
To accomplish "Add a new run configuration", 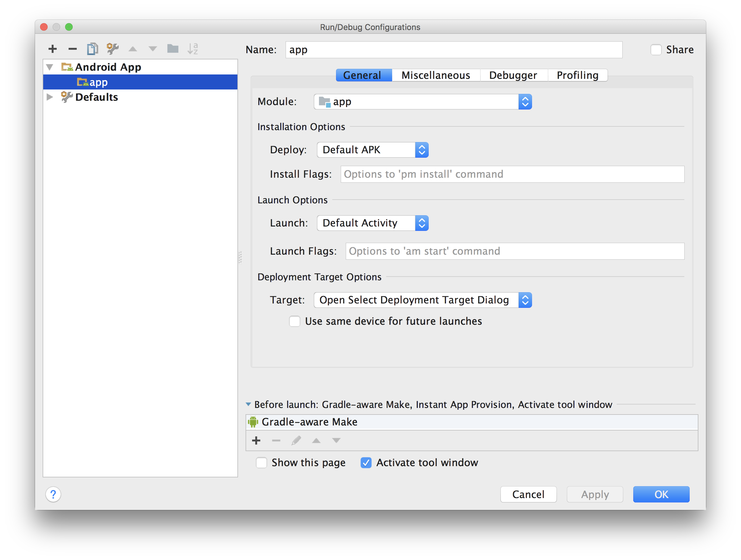I will (53, 49).
